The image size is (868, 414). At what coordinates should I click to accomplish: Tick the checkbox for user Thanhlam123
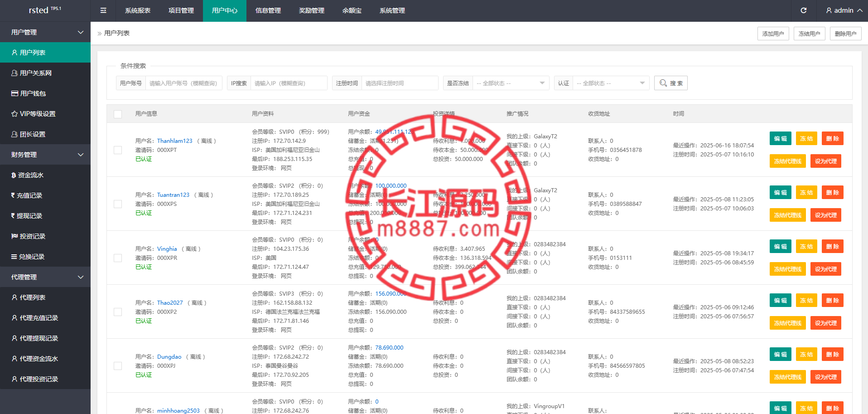tap(118, 150)
